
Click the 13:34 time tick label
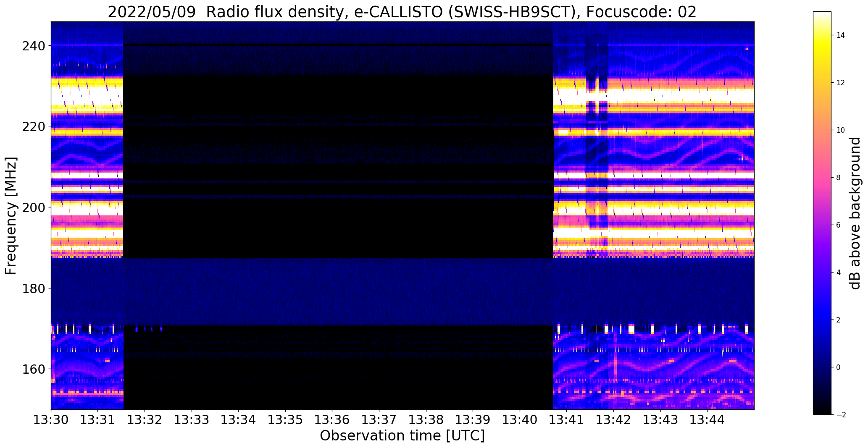pyautogui.click(x=239, y=419)
